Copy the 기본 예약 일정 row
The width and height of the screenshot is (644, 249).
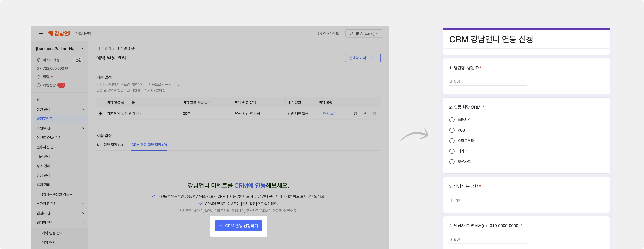tap(355, 114)
